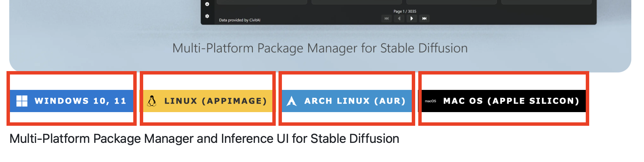
Task: Jump to the last page of results
Action: pos(424,18)
